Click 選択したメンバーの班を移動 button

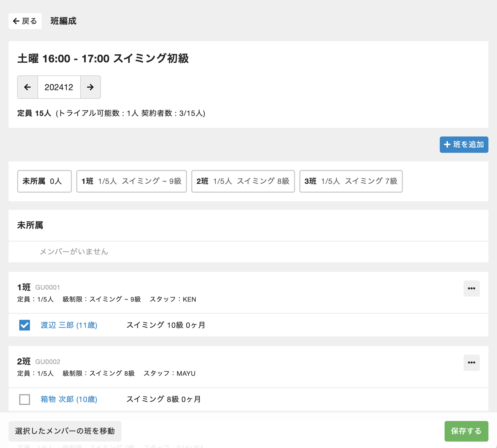tap(65, 431)
